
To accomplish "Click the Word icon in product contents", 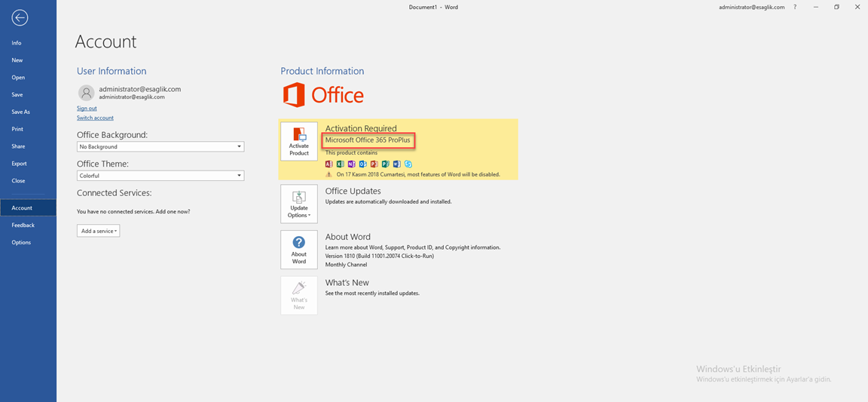I will coord(396,164).
